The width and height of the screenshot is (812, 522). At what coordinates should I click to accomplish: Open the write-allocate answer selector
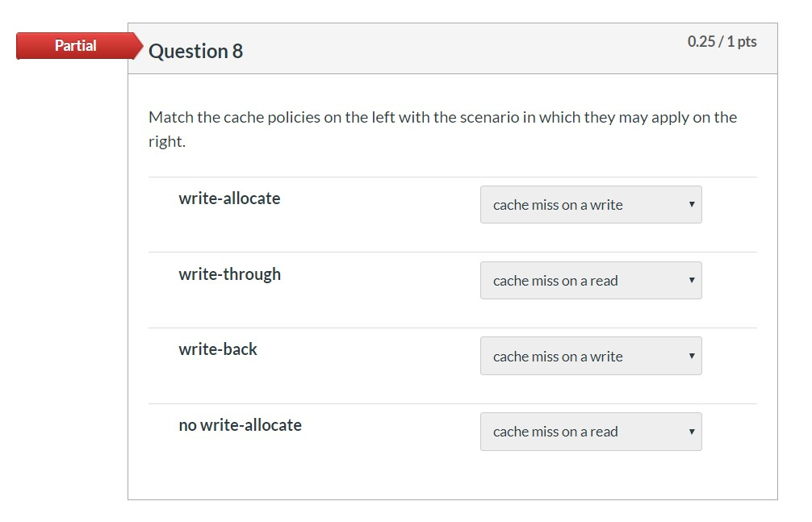(591, 205)
